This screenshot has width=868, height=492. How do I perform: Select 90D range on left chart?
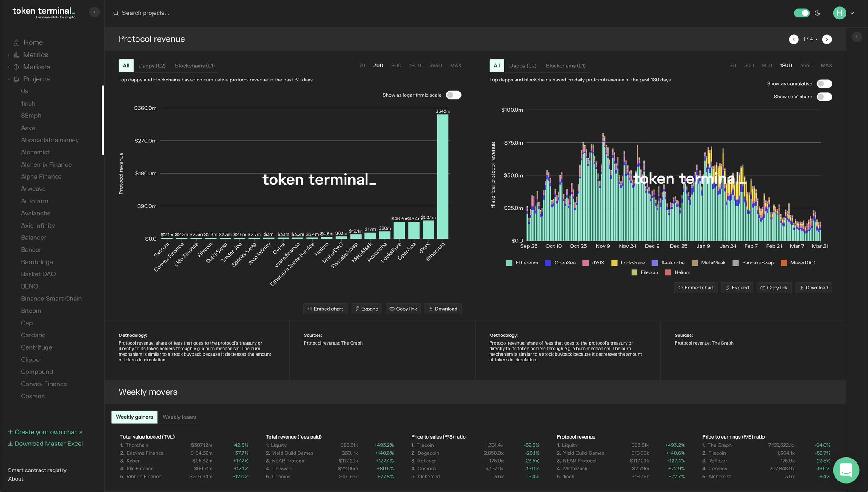[x=396, y=66]
